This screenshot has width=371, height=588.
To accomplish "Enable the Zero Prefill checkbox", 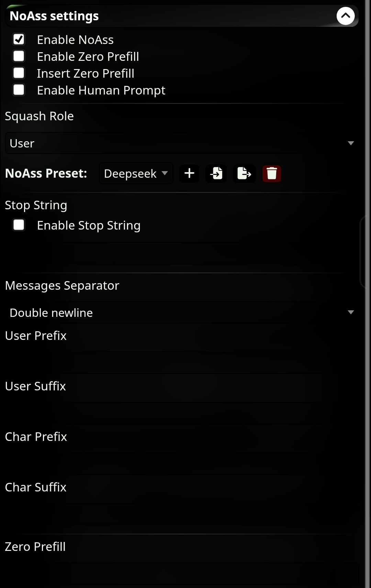I will (19, 56).
